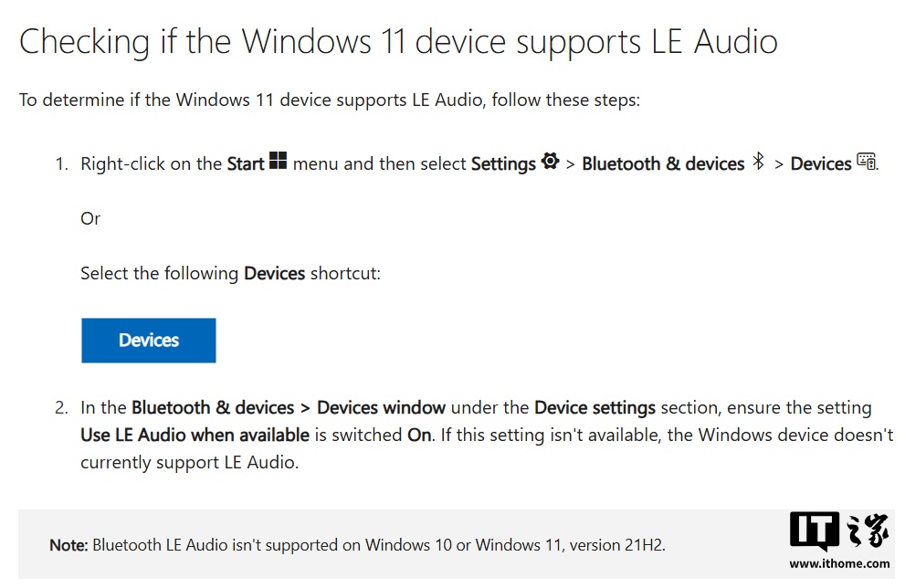The image size is (905, 588).
Task: Click the bold Device settings text
Action: coord(595,408)
